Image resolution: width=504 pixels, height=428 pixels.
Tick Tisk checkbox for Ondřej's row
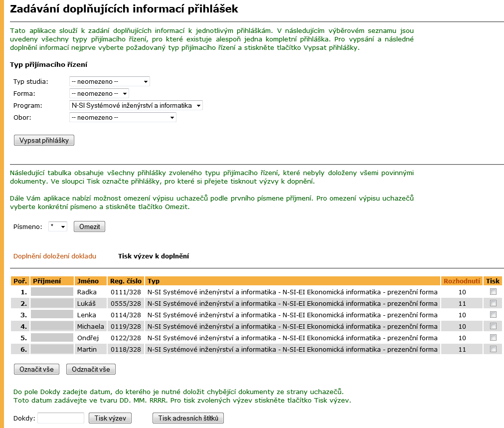(x=493, y=338)
